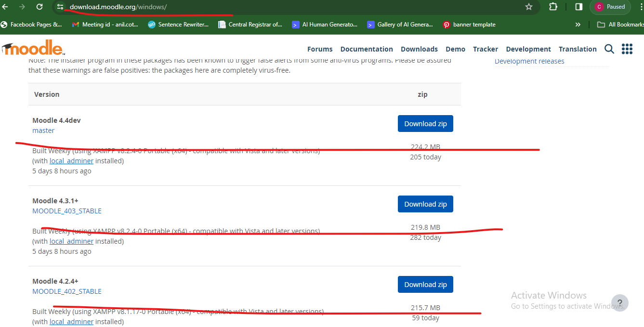Click the MOODLE_402_STABLE link
644x327 pixels.
(x=67, y=291)
